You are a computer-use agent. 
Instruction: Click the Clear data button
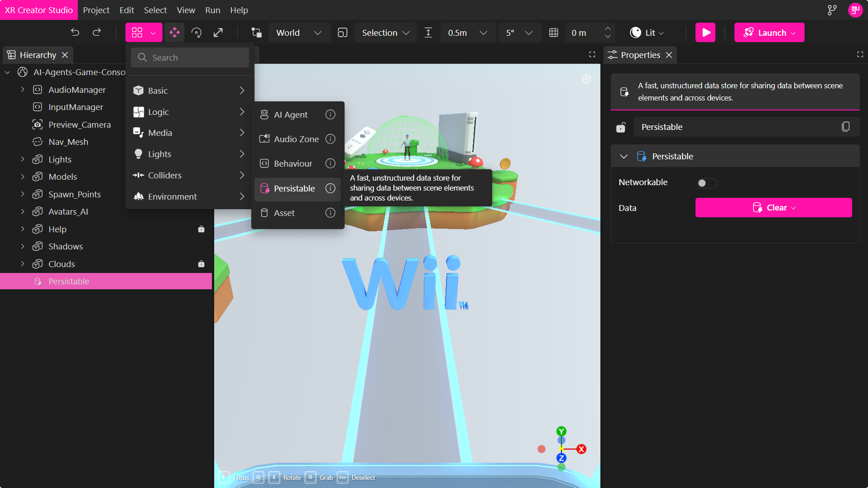[x=773, y=208]
